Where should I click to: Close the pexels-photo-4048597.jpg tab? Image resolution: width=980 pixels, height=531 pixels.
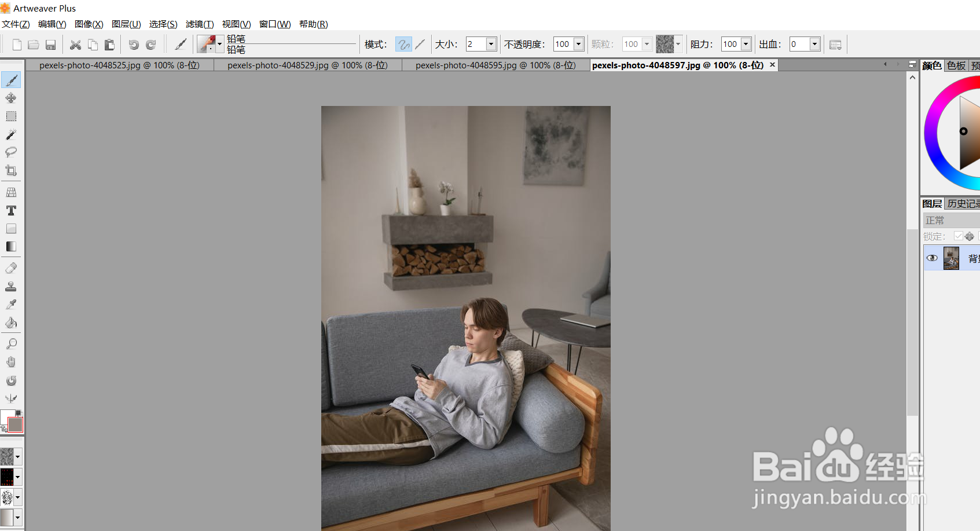772,65
